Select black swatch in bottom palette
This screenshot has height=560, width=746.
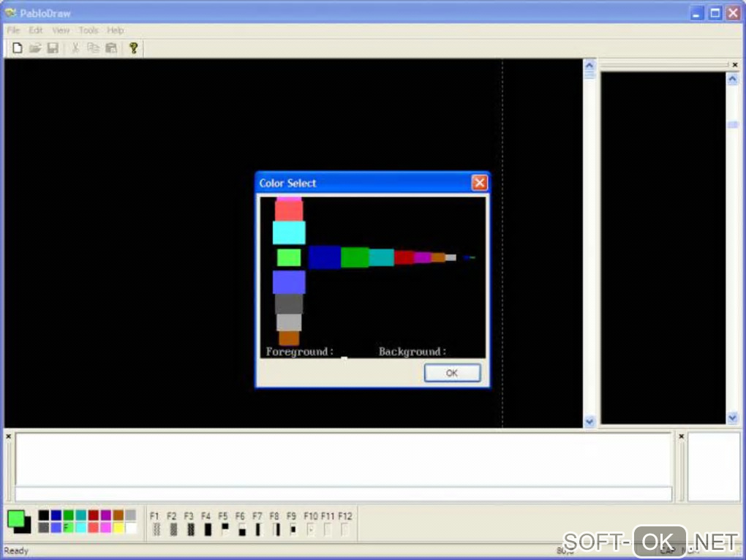(x=43, y=515)
